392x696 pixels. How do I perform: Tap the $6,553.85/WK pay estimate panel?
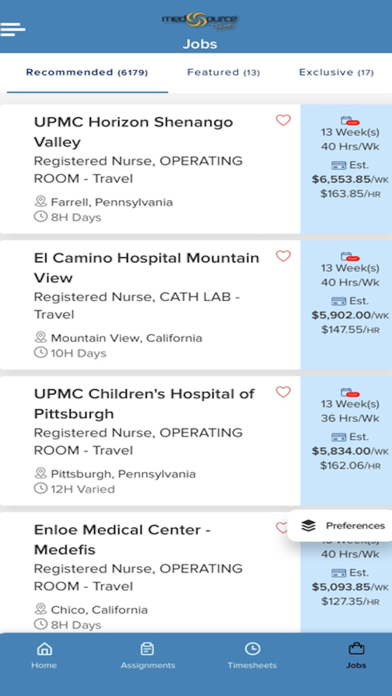click(346, 169)
